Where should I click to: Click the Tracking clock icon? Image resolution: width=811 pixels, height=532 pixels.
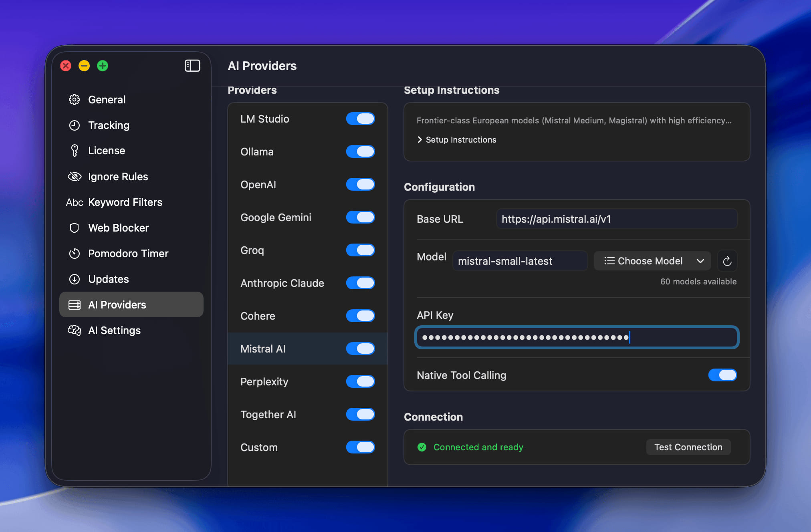tap(75, 125)
